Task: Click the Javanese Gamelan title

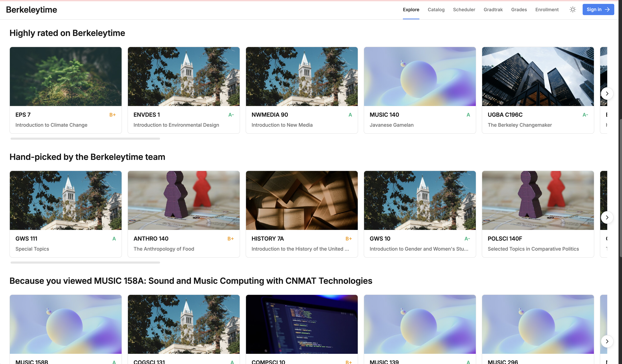Action: coord(391,125)
